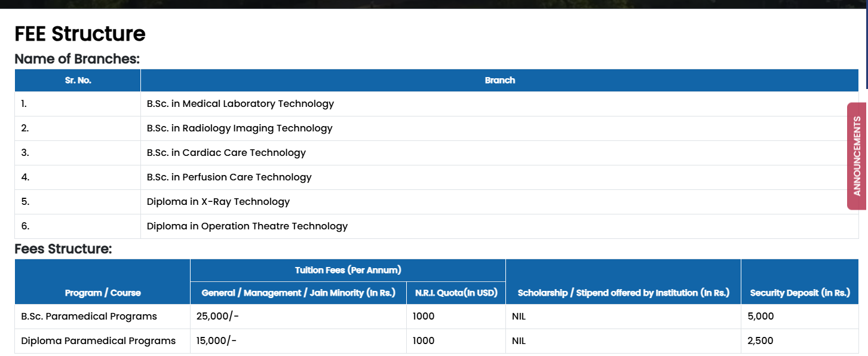
Task: Select the B.Sc. Paramedical Programs cell
Action: pyautogui.click(x=89, y=317)
